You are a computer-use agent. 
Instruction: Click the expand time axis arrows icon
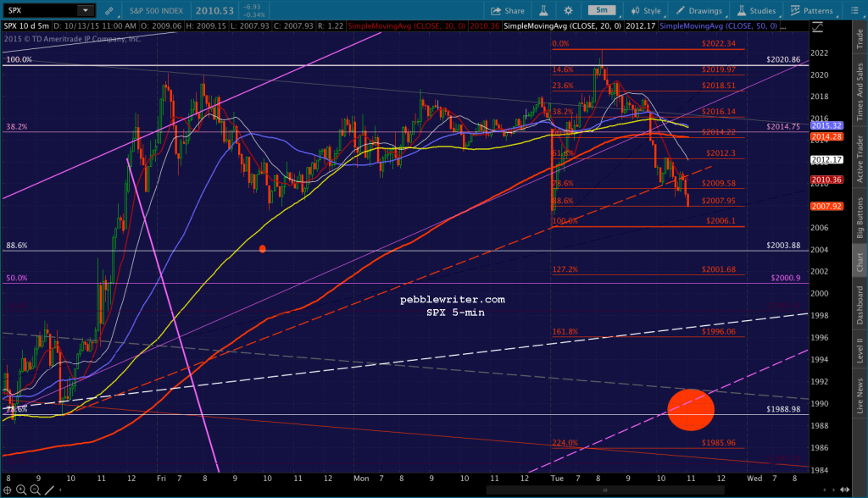tap(845, 490)
